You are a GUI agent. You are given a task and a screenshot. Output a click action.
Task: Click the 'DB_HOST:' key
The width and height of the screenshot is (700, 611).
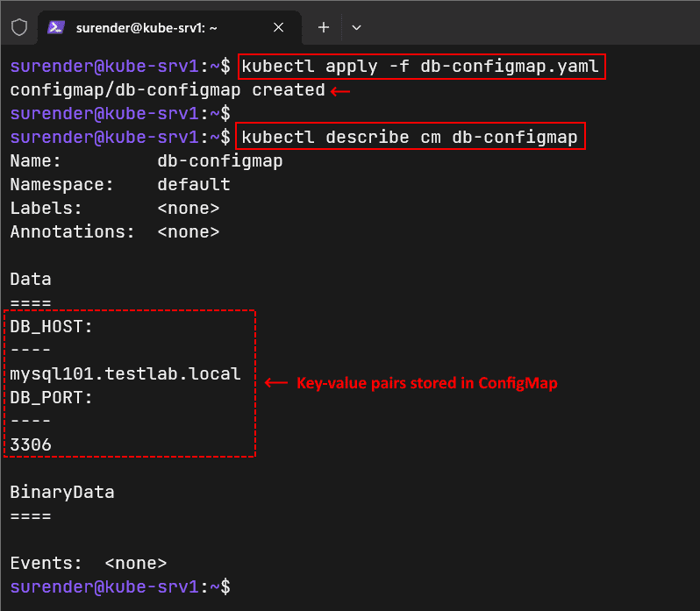point(51,327)
